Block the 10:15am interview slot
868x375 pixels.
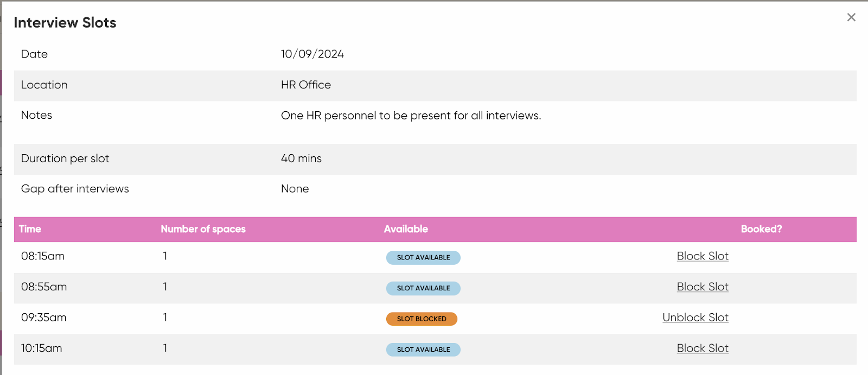(x=702, y=348)
